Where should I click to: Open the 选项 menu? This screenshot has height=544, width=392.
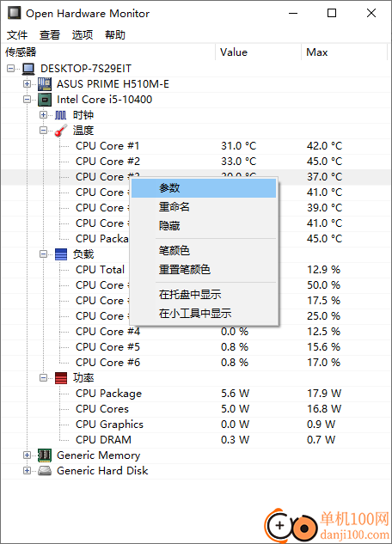click(83, 34)
